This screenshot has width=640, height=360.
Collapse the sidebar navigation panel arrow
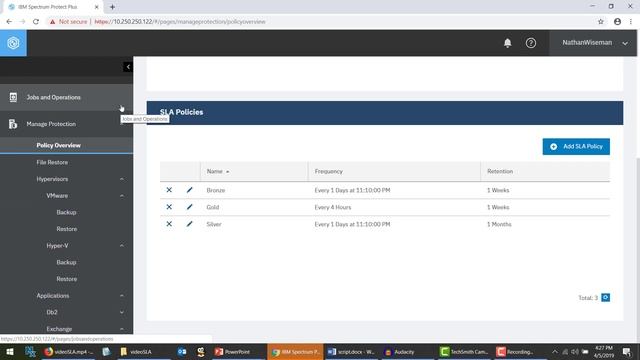[x=128, y=67]
